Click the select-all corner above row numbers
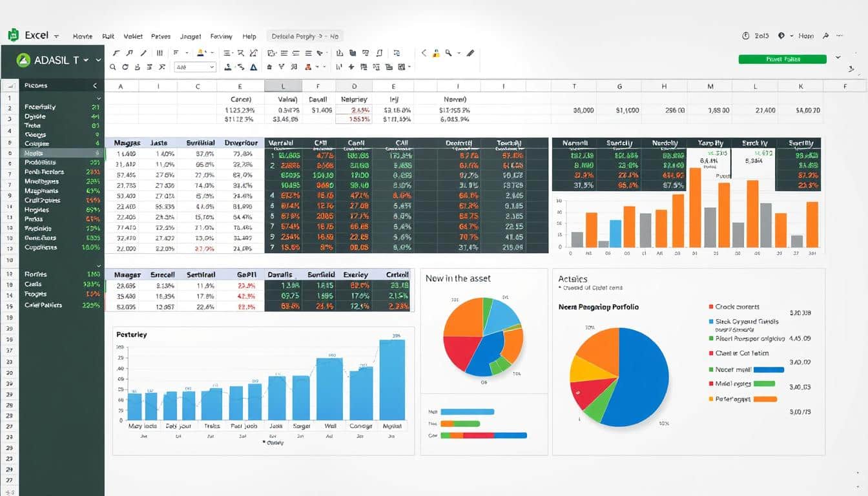Viewport: 868px width, 496px height. (10, 85)
